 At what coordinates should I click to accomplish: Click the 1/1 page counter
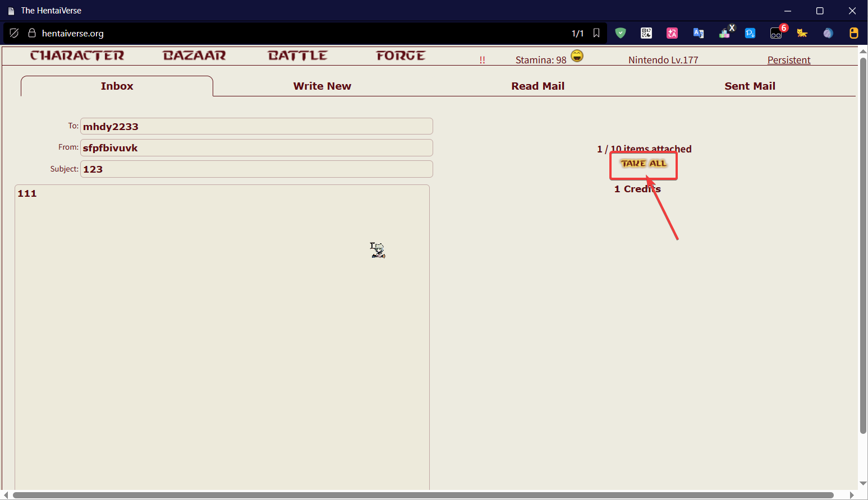577,33
